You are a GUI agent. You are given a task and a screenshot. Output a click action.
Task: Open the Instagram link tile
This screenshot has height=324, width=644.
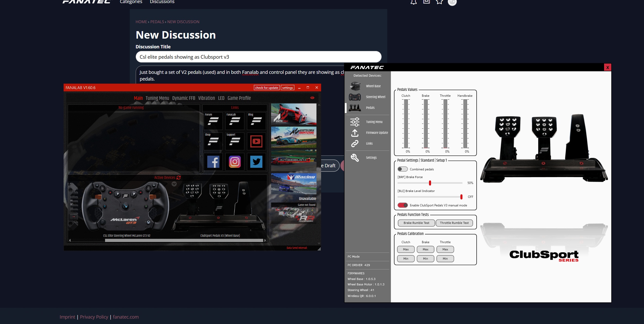pos(235,162)
